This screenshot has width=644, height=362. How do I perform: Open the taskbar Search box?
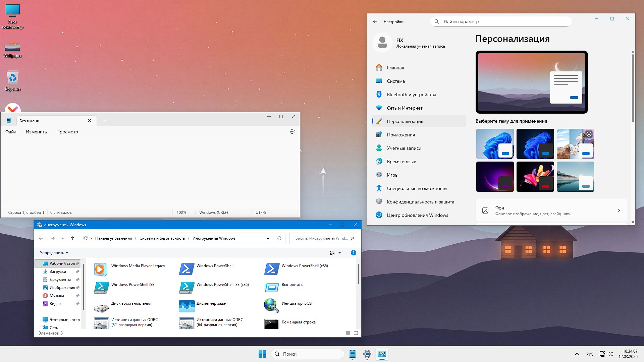(x=307, y=354)
